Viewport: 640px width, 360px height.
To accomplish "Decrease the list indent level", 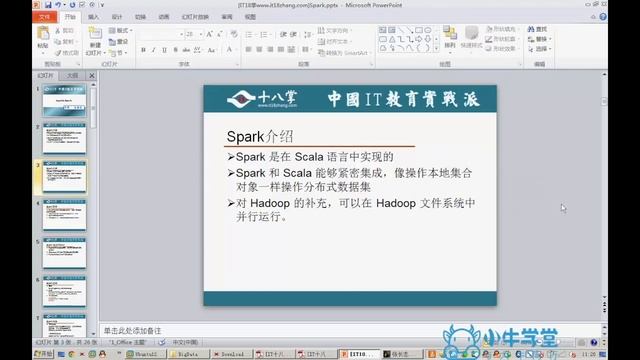I will coord(283,35).
